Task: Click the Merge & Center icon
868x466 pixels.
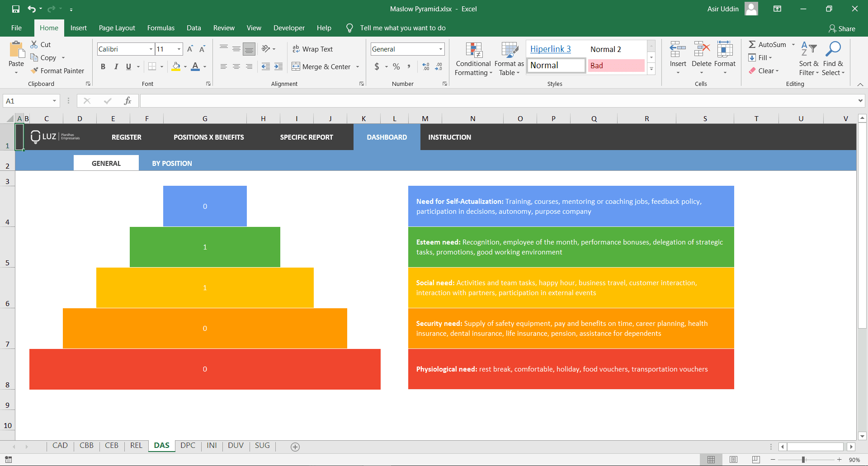Action: (x=296, y=66)
